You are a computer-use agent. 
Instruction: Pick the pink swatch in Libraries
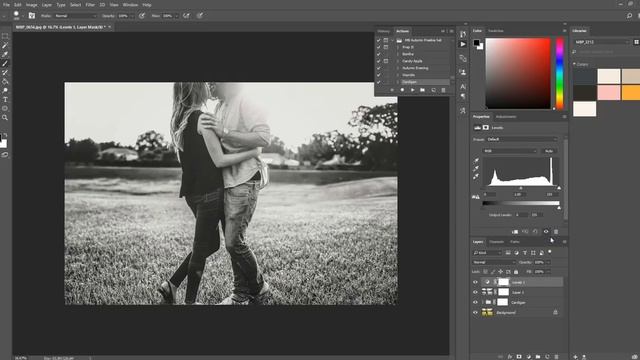(x=609, y=92)
